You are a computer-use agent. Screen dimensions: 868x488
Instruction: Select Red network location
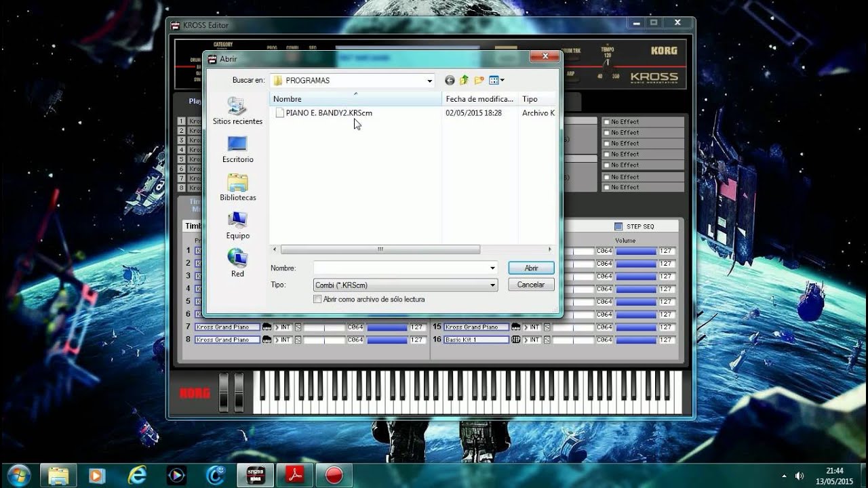(x=237, y=264)
